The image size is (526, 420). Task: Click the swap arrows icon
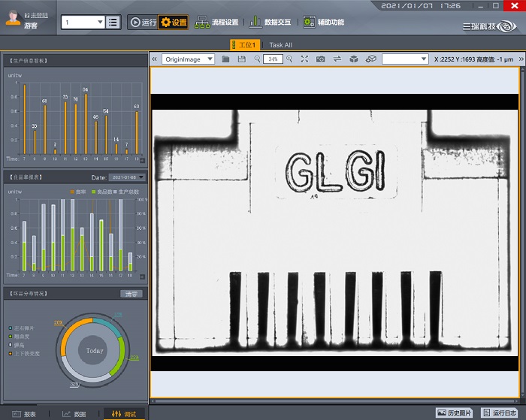pyautogui.click(x=337, y=59)
